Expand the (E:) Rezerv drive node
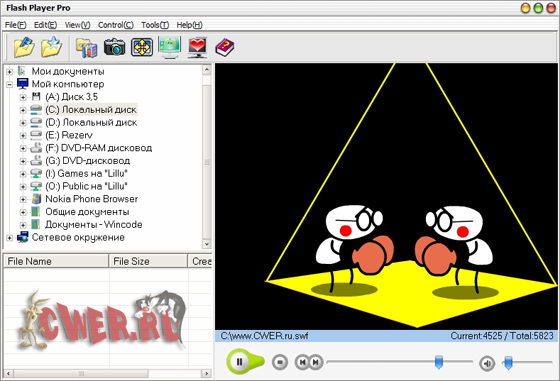 (x=23, y=136)
